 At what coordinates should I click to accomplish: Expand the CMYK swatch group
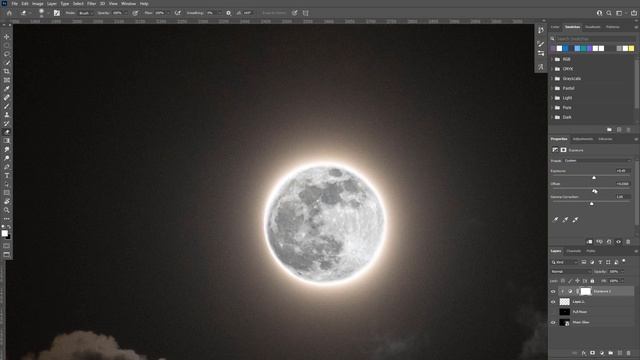552,69
